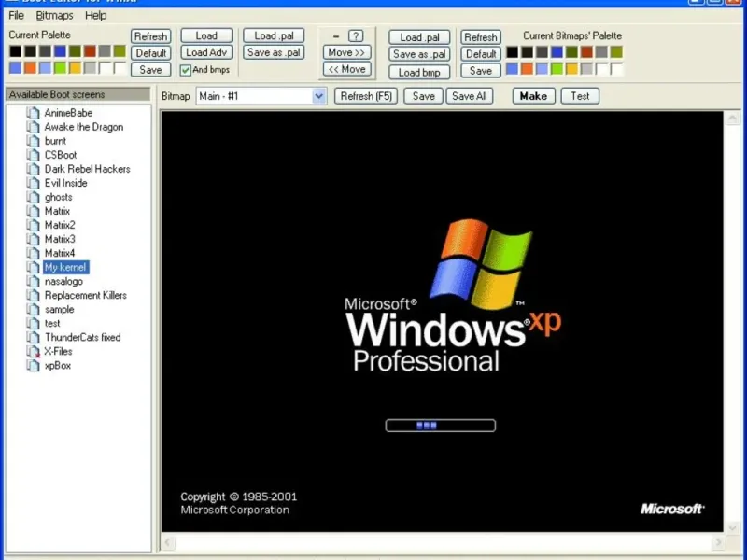The width and height of the screenshot is (747, 560).
Task: Click Refresh beside Current Bitmaps' Palette
Action: (480, 37)
